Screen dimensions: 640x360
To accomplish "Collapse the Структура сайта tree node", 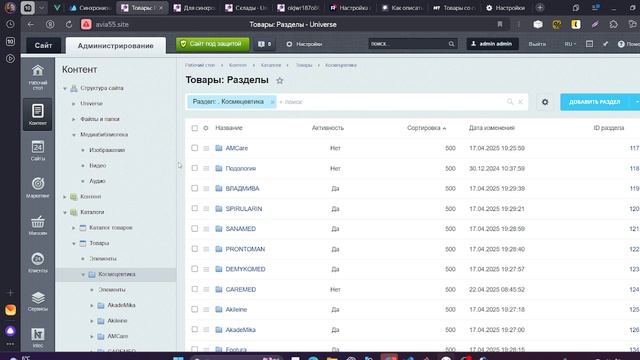I will click(x=64, y=88).
